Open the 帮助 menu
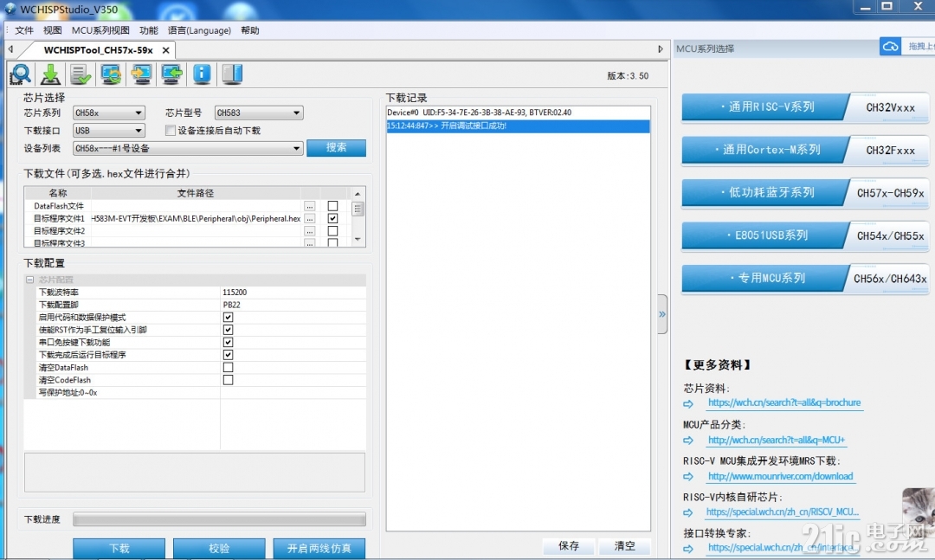 [250, 30]
